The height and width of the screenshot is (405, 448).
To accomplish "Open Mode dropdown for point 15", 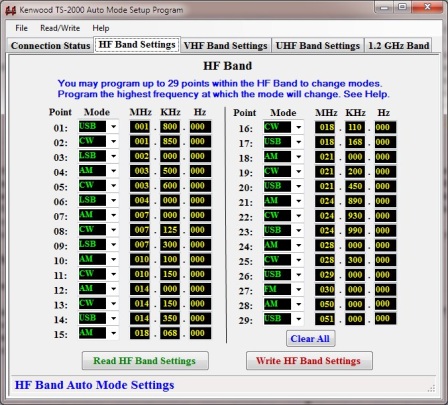I will coord(113,333).
